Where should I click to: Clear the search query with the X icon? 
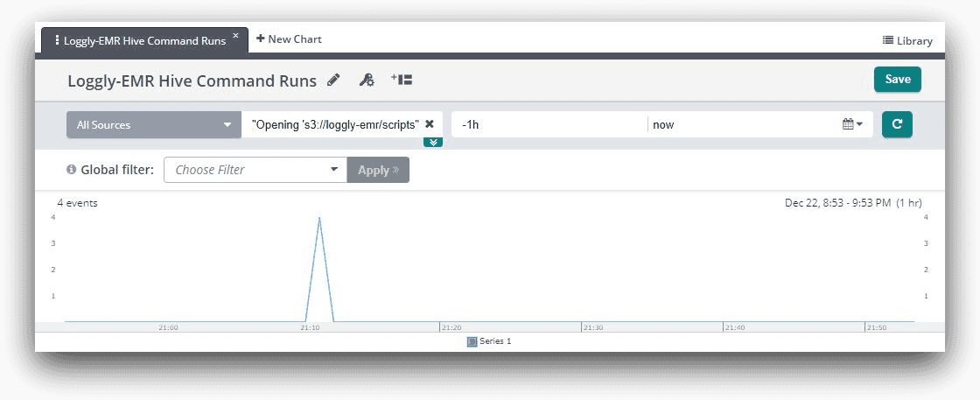click(x=430, y=124)
